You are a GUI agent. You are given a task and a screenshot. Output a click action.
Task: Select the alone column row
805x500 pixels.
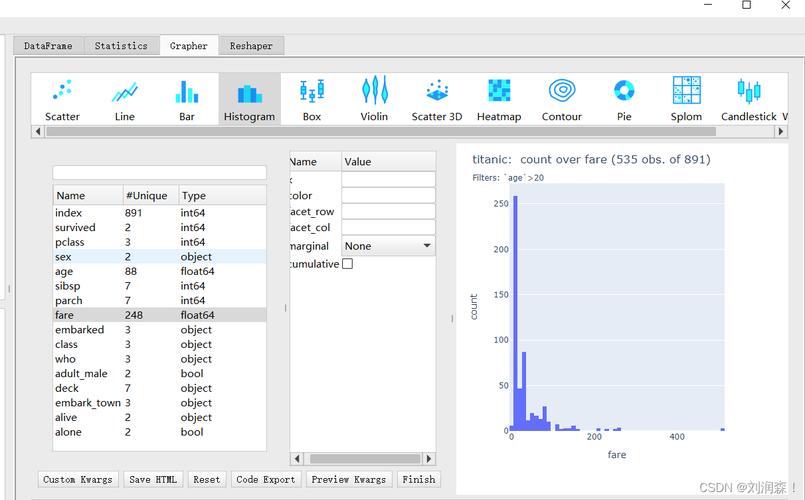[160, 432]
